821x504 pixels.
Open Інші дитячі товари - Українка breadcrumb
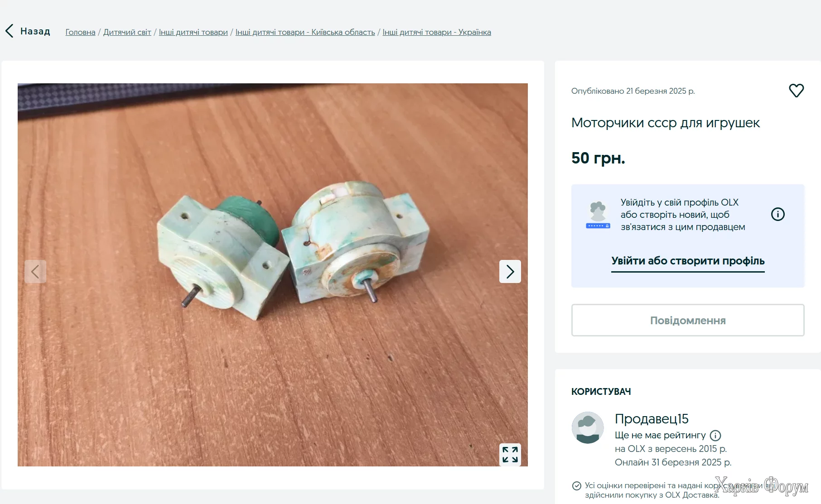(x=437, y=32)
